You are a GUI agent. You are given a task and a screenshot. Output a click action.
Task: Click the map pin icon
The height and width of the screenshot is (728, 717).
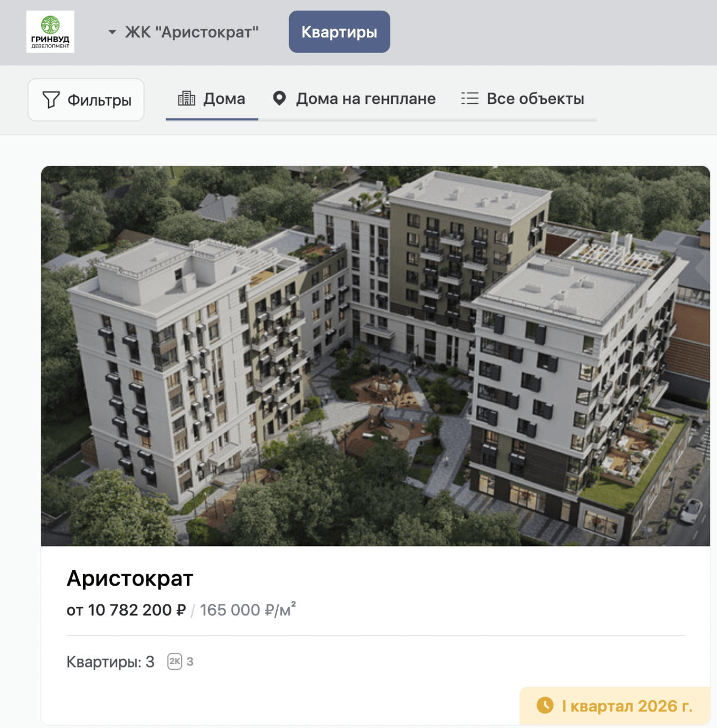279,98
